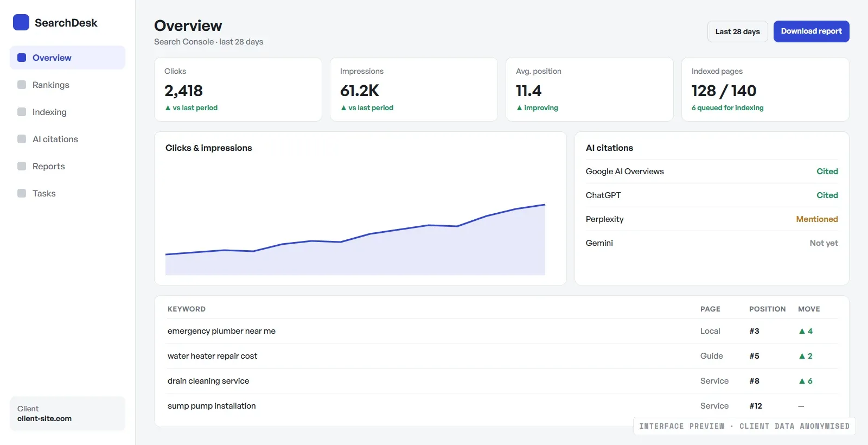This screenshot has height=445, width=868.
Task: Select keyword 'drain cleaning service'
Action: (208, 381)
